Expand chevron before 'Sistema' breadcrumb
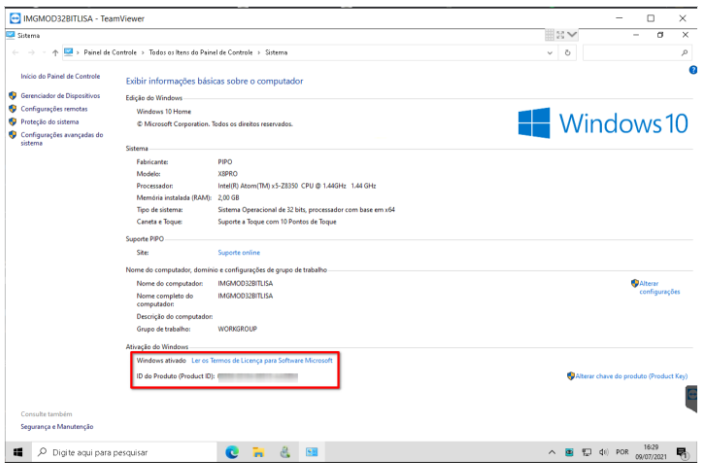 (x=259, y=52)
